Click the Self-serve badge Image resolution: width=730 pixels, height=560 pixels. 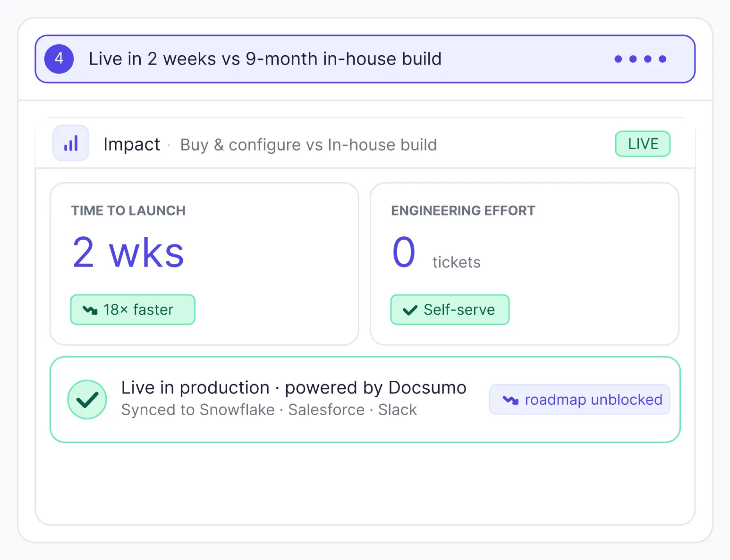click(x=450, y=309)
